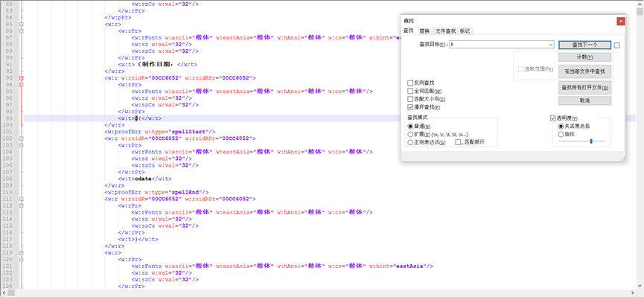Open the 标记 tab
Image resolution: width=644 pixels, height=297 pixels.
point(465,31)
